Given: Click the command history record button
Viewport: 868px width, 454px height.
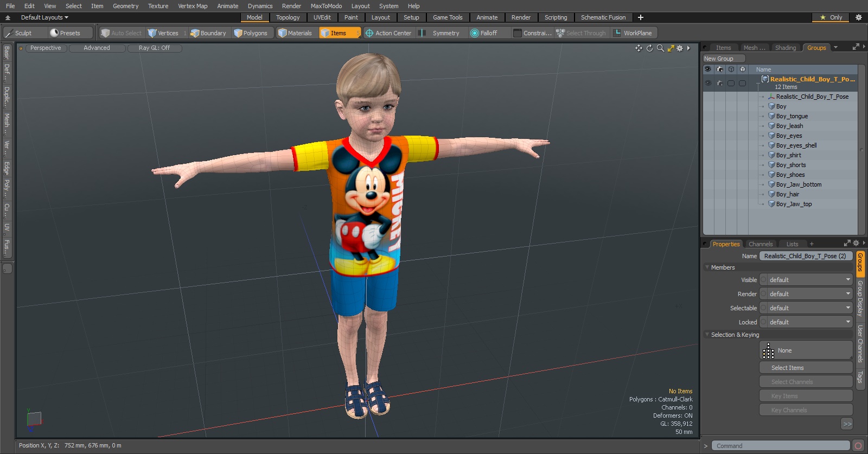Looking at the screenshot, I should pos(858,446).
